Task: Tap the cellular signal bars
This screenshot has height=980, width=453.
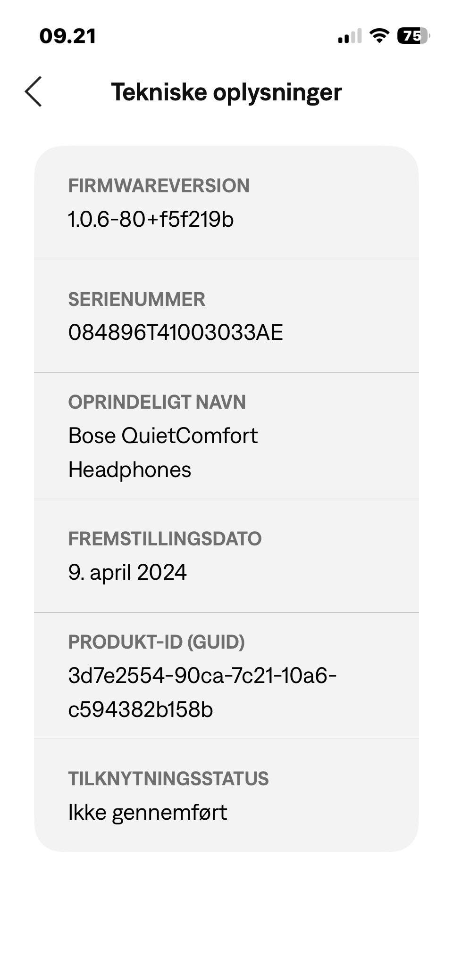Action: [349, 36]
